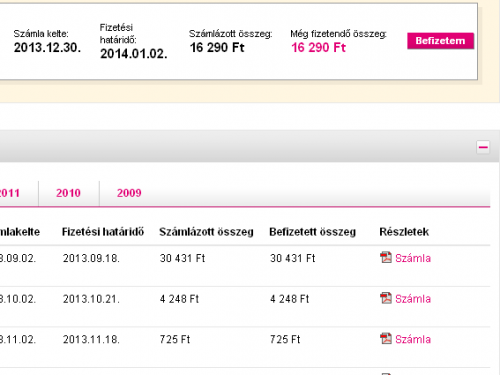Click the 2013.10.21. deadline cell
The image size is (500, 375).
(91, 299)
